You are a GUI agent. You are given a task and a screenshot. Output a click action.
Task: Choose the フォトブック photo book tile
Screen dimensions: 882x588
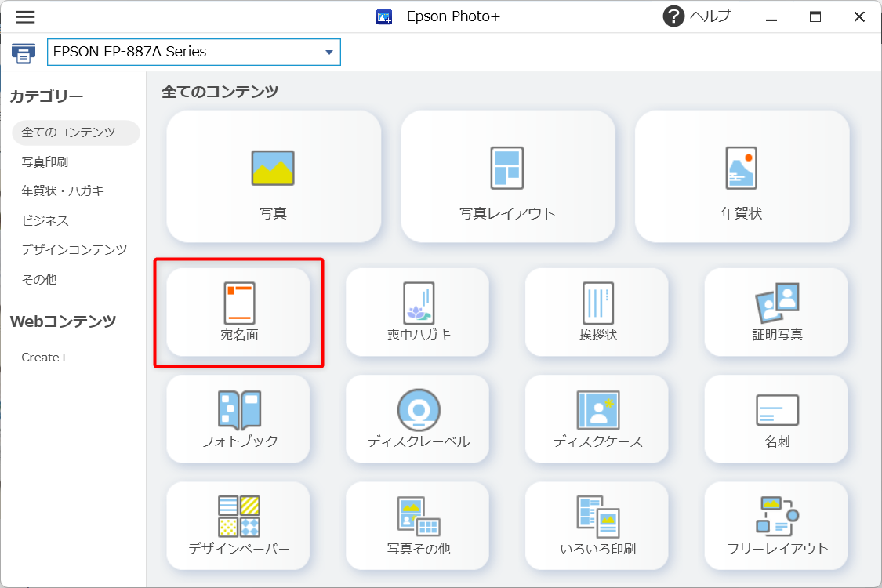238,419
